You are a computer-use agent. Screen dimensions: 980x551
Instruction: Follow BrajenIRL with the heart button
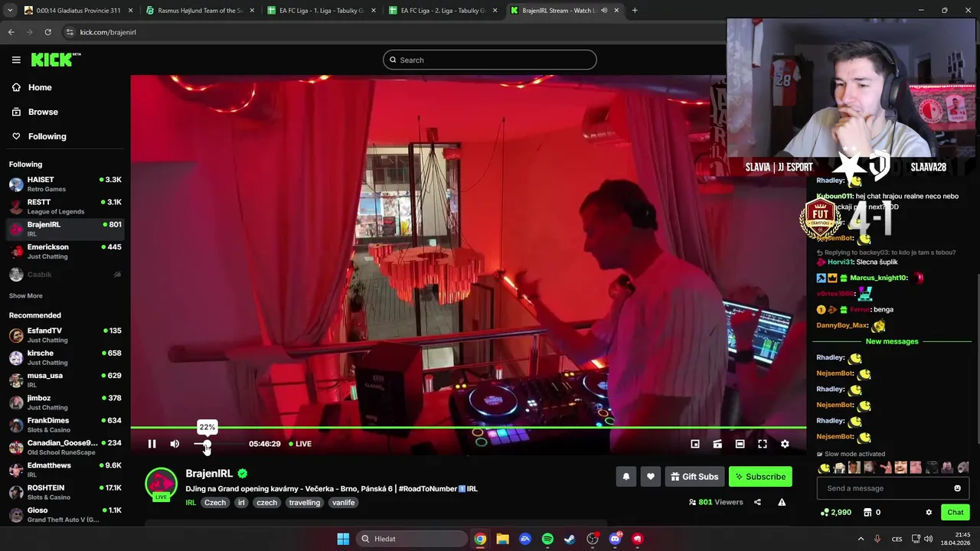pyautogui.click(x=650, y=477)
